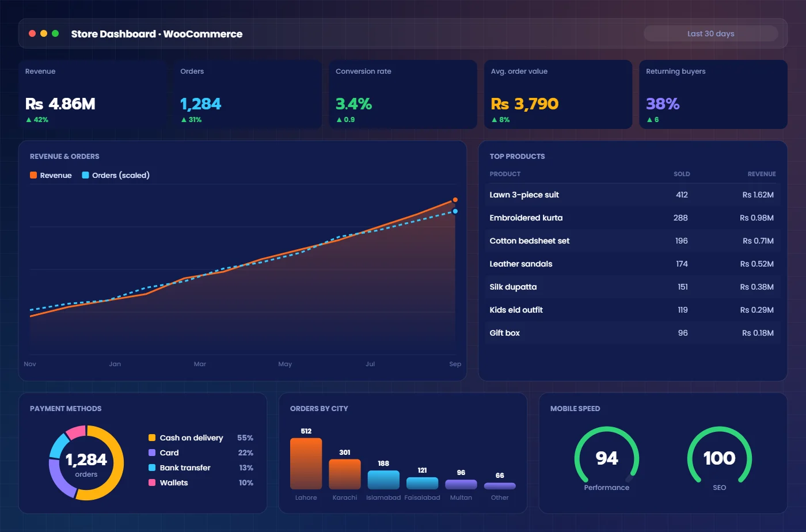Click the Sep label on chart axis
This screenshot has height=532, width=806.
tap(455, 364)
